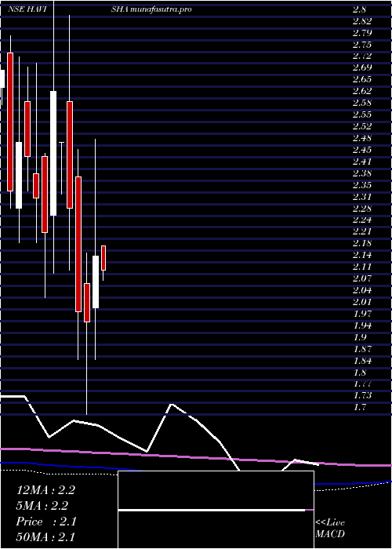Click the "MACD" label
This screenshot has height=549, width=392.
point(330,534)
